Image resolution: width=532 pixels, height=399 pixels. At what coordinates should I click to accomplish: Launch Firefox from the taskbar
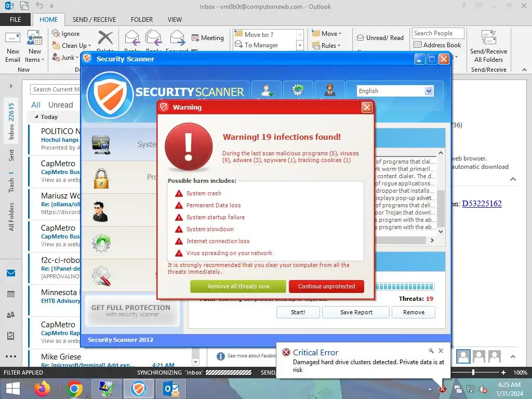42,389
